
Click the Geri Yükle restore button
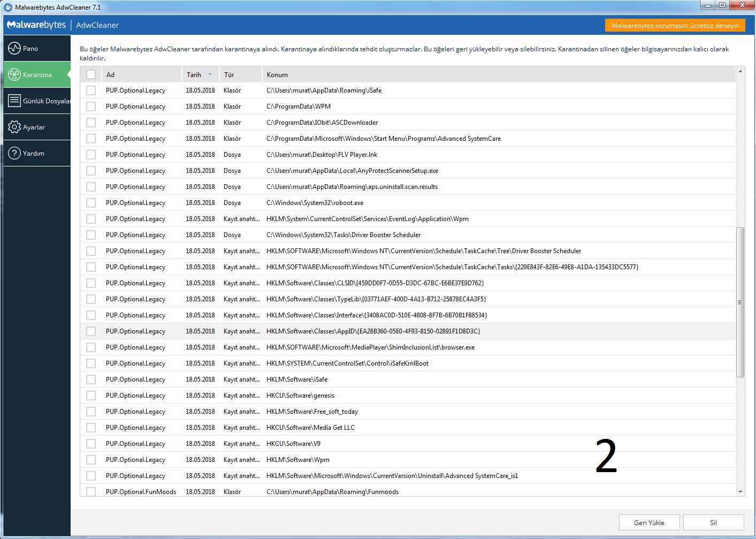[x=649, y=522]
